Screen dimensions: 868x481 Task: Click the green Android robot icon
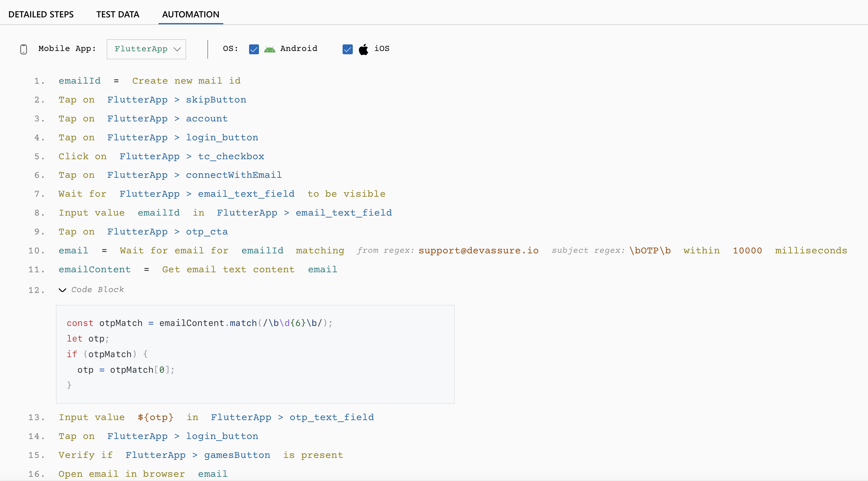[270, 49]
